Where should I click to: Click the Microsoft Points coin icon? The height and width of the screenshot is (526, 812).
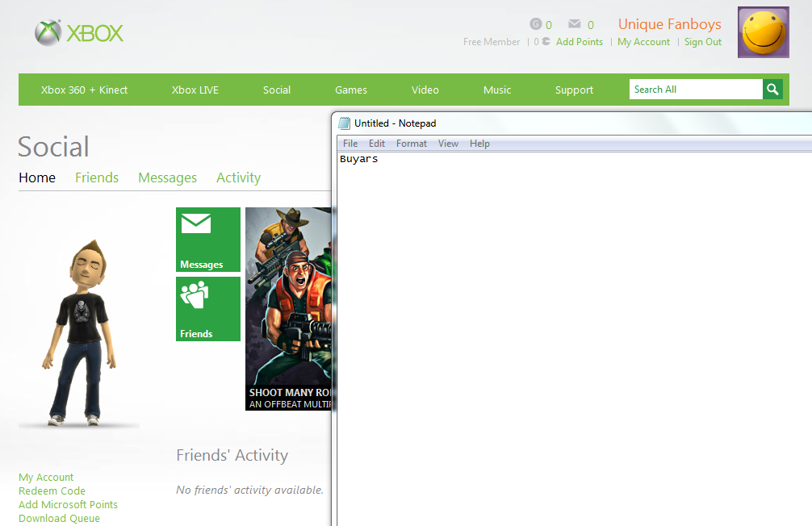(546, 41)
